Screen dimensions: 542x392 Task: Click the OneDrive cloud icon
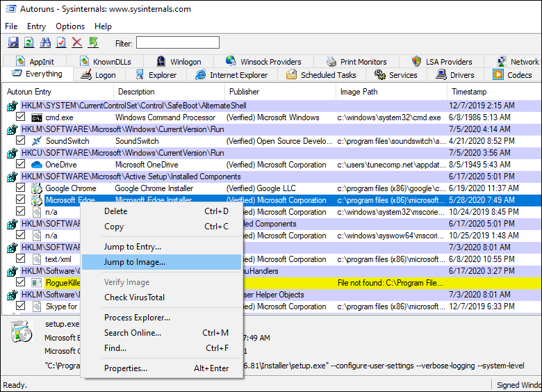[x=37, y=165]
